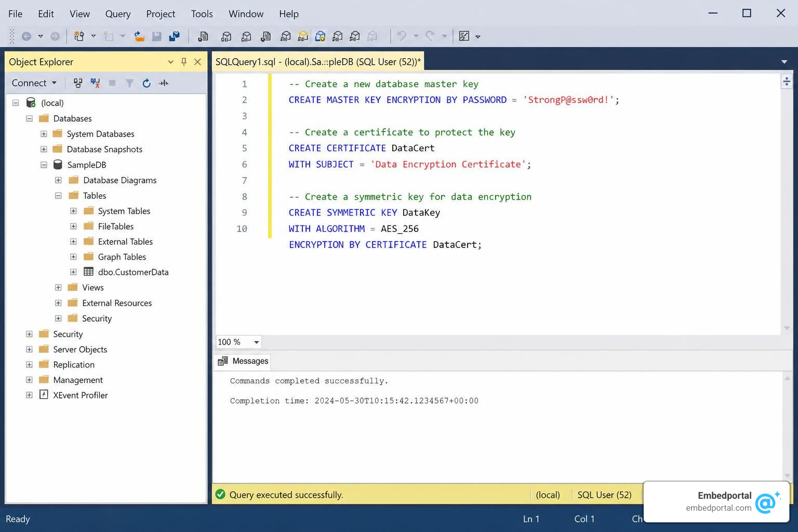The image size is (798, 532).
Task: Click the Embedportal @ logo icon
Action: click(x=767, y=502)
